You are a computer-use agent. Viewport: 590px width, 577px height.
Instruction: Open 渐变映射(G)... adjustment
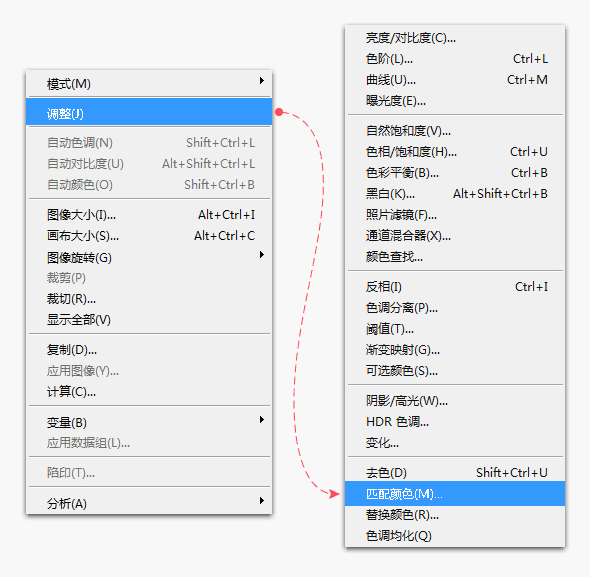click(x=455, y=350)
